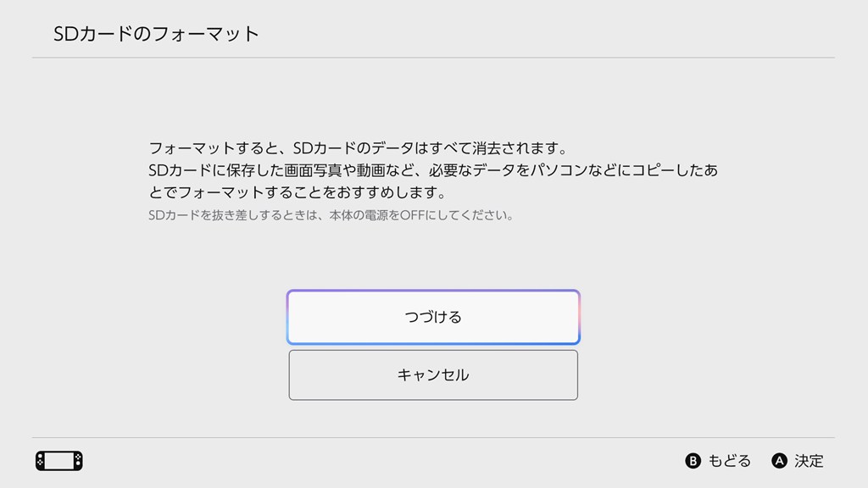Click the warning line ending in 消去されます
The width and height of the screenshot is (868, 488).
(x=356, y=149)
